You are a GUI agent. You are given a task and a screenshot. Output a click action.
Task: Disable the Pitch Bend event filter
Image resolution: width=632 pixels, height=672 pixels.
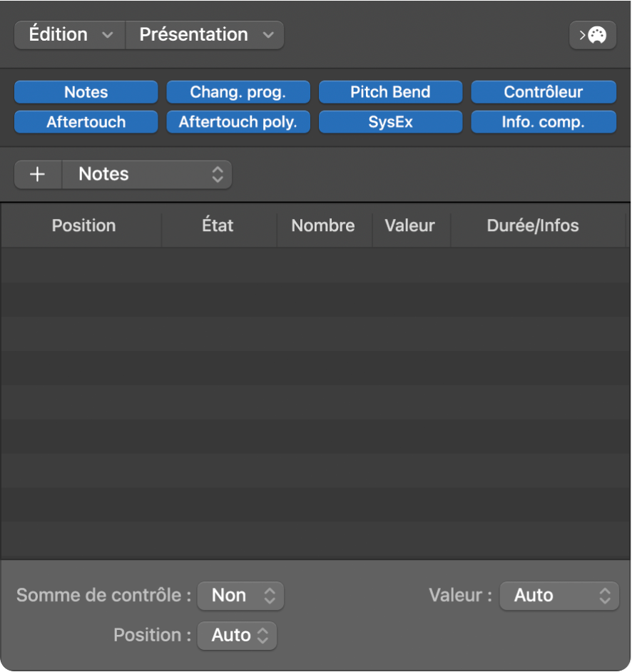[390, 92]
